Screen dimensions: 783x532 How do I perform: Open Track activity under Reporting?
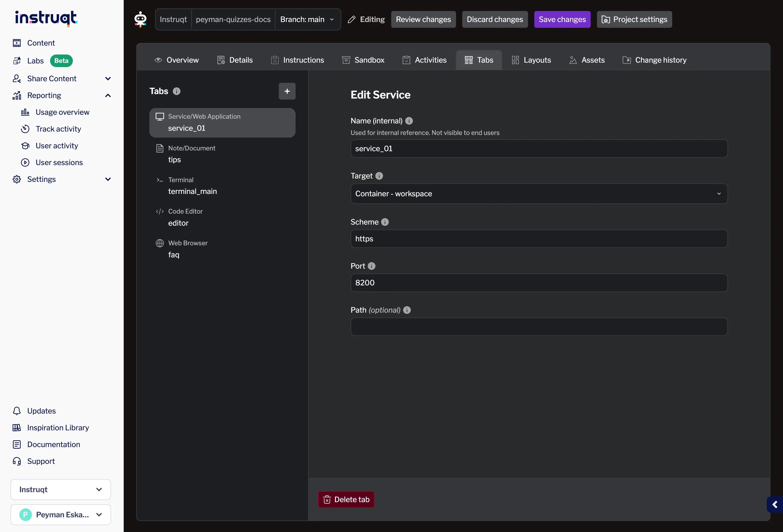pyautogui.click(x=58, y=129)
